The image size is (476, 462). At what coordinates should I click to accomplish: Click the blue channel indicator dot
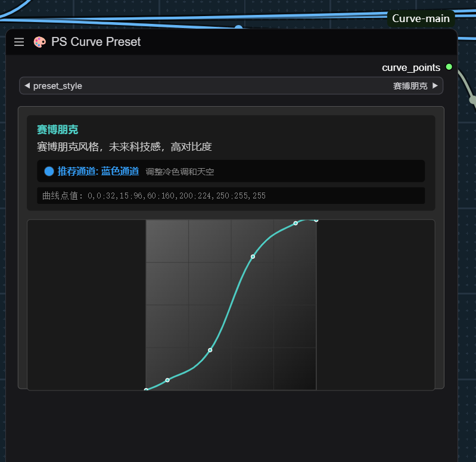coord(49,171)
